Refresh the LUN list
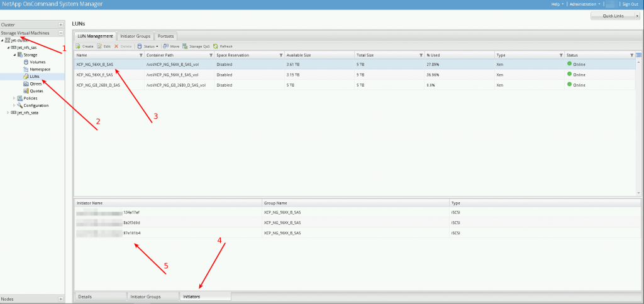The image size is (644, 304). [x=223, y=46]
